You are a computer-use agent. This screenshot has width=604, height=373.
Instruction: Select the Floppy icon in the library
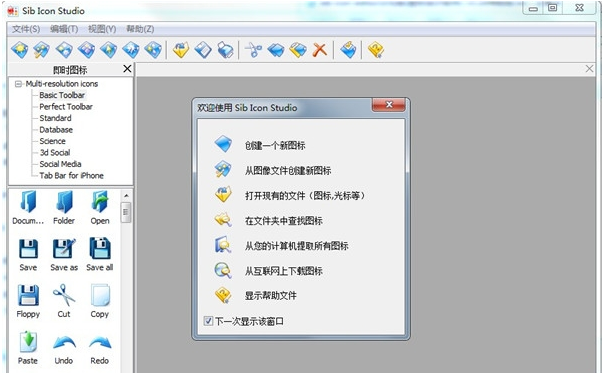point(28,302)
